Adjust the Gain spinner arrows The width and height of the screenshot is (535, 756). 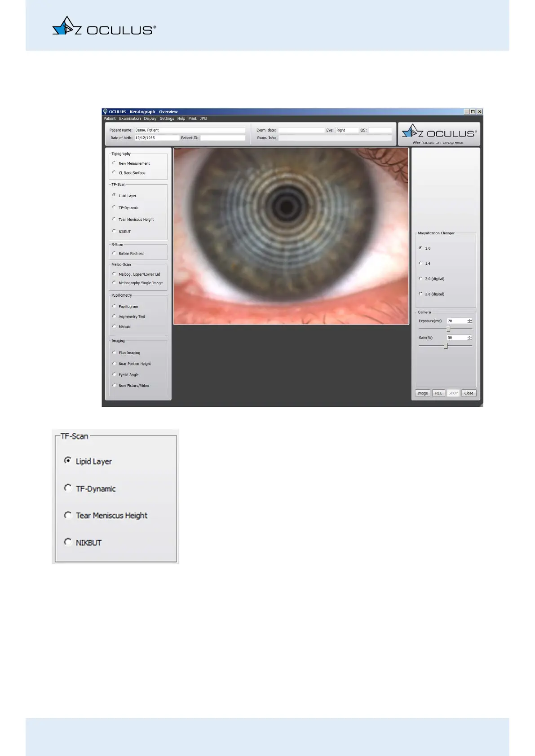[470, 338]
